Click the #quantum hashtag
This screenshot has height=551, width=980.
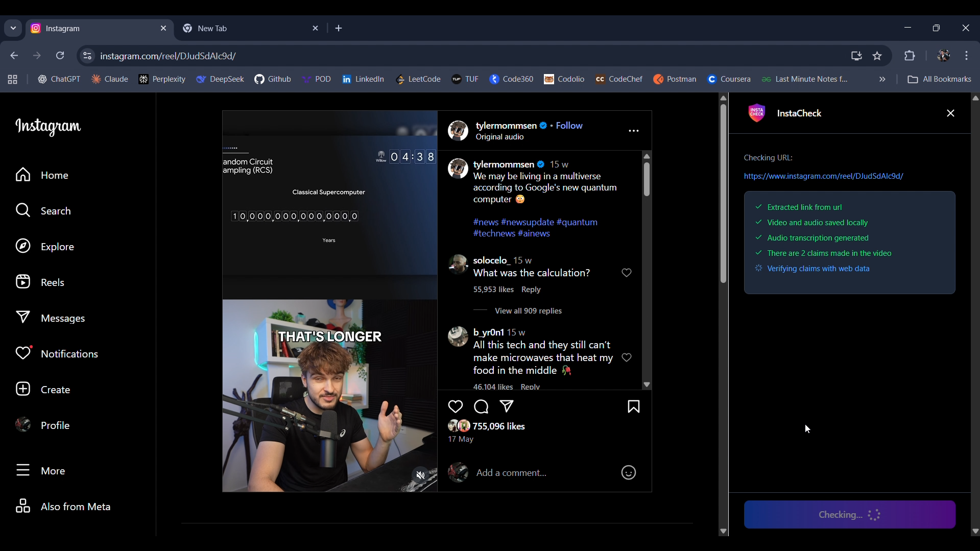pyautogui.click(x=577, y=222)
